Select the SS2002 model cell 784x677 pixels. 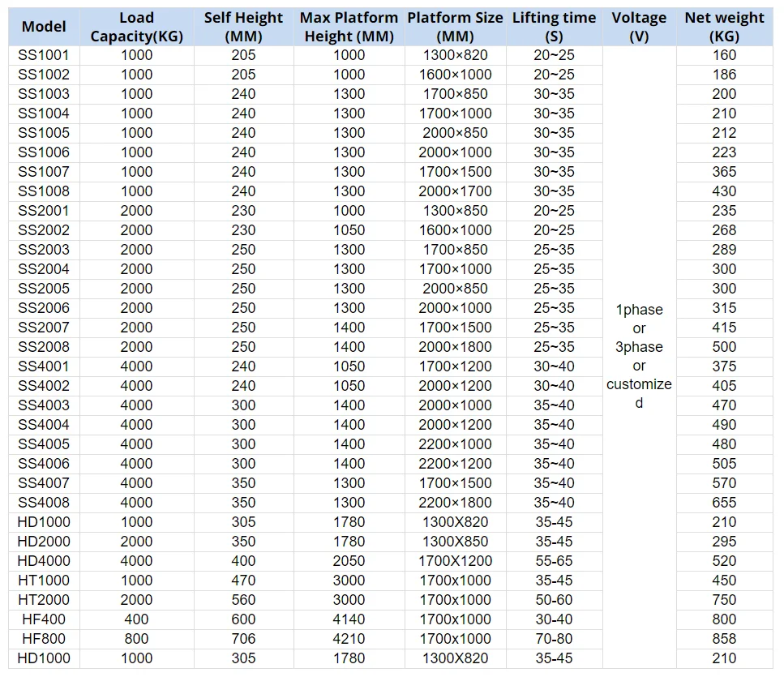[44, 230]
